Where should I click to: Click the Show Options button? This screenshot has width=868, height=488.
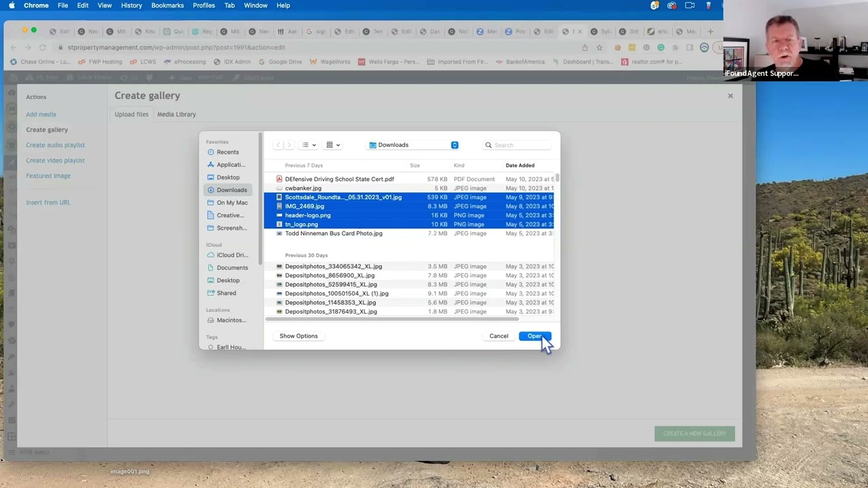[x=298, y=336]
